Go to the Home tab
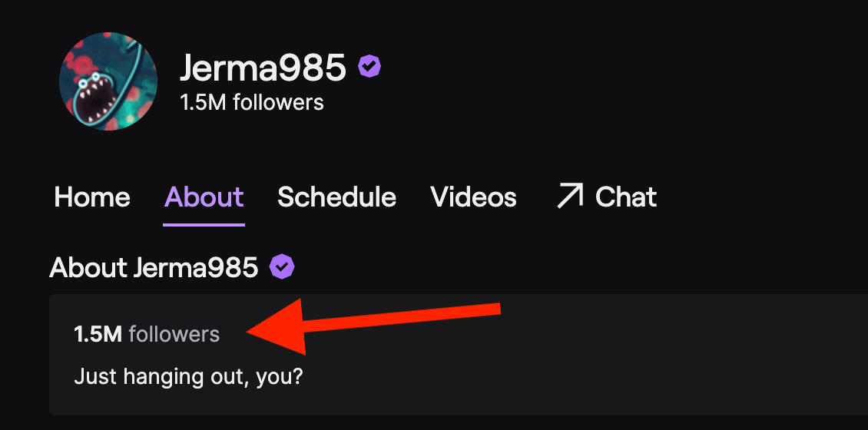868x430 pixels. click(x=92, y=197)
